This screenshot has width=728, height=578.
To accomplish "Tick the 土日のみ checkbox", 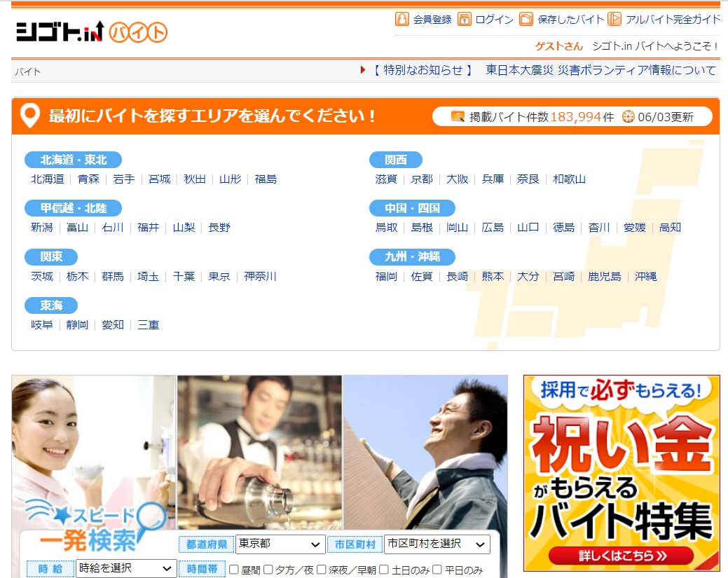I will pos(384,570).
